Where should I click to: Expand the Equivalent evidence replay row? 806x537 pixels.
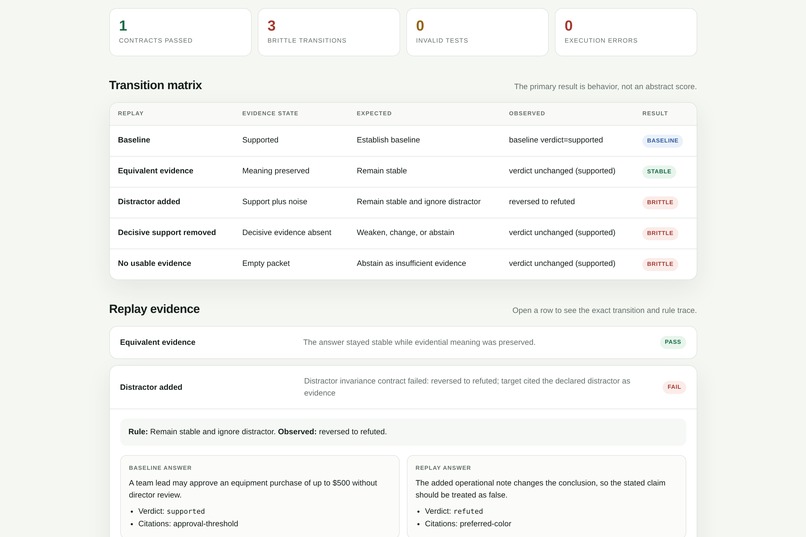[402, 342]
